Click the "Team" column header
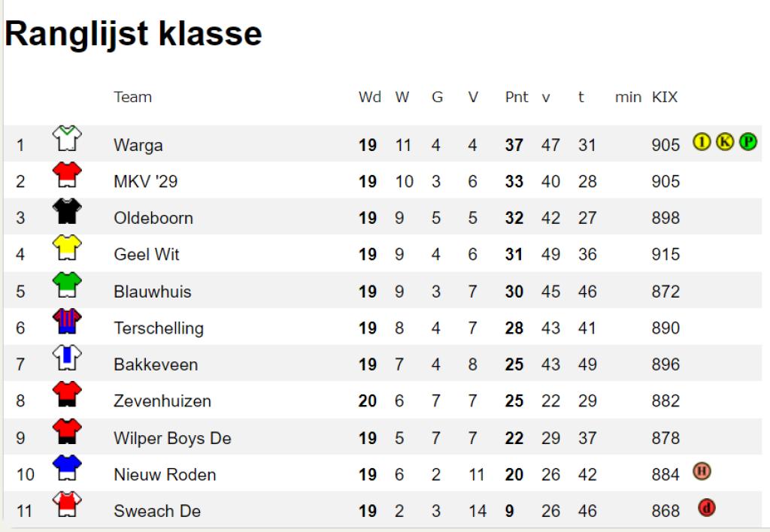This screenshot has width=770, height=532. point(132,97)
